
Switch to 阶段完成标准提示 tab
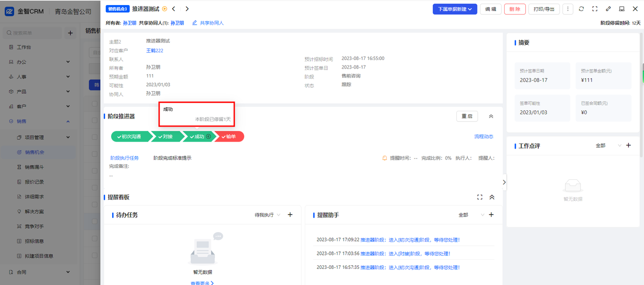click(x=172, y=158)
